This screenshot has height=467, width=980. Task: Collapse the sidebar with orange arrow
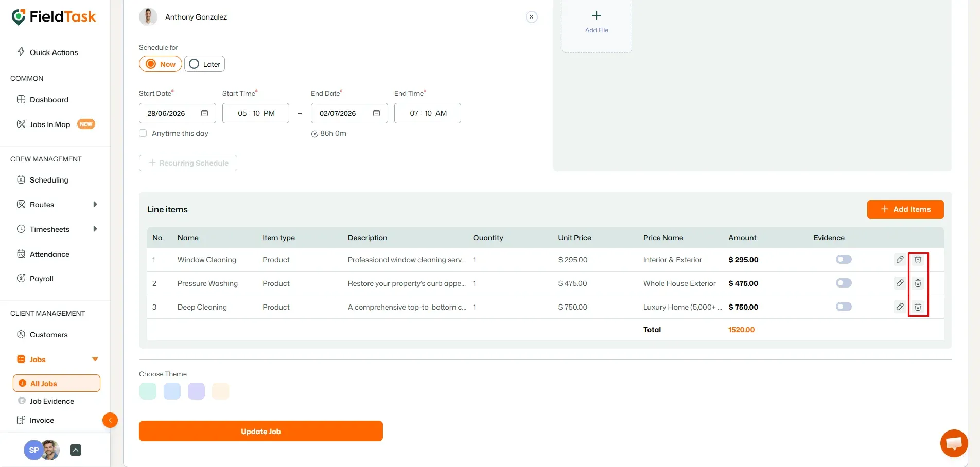click(x=110, y=420)
